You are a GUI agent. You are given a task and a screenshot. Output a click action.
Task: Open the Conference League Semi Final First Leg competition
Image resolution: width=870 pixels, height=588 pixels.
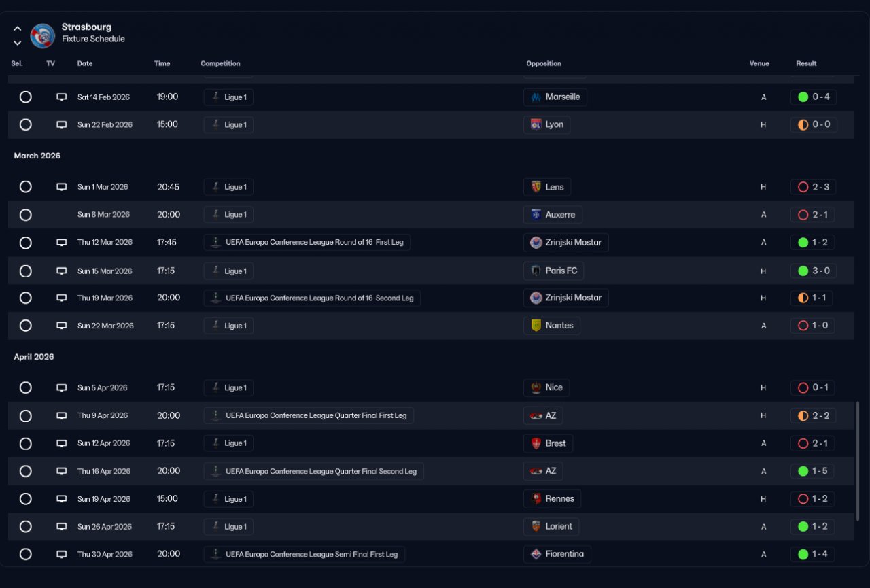coord(304,555)
